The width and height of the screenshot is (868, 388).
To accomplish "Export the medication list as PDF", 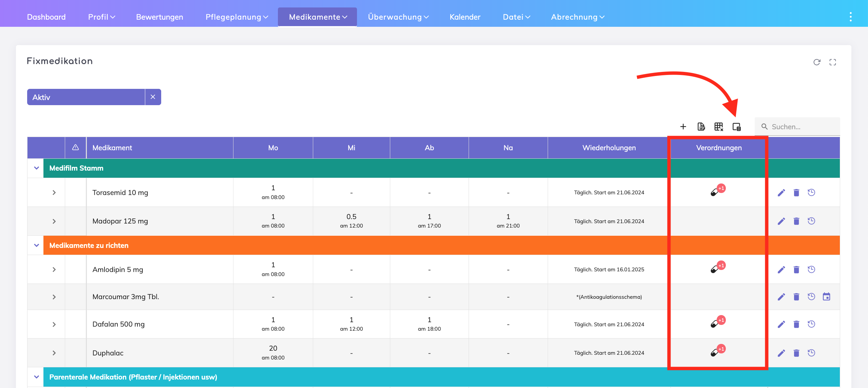I will pyautogui.click(x=701, y=127).
